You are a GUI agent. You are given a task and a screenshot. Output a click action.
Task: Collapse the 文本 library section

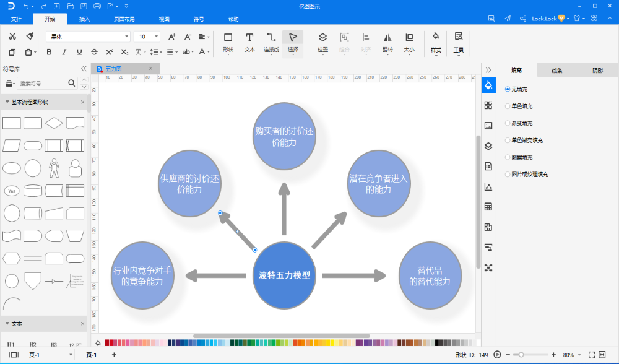tap(7, 323)
